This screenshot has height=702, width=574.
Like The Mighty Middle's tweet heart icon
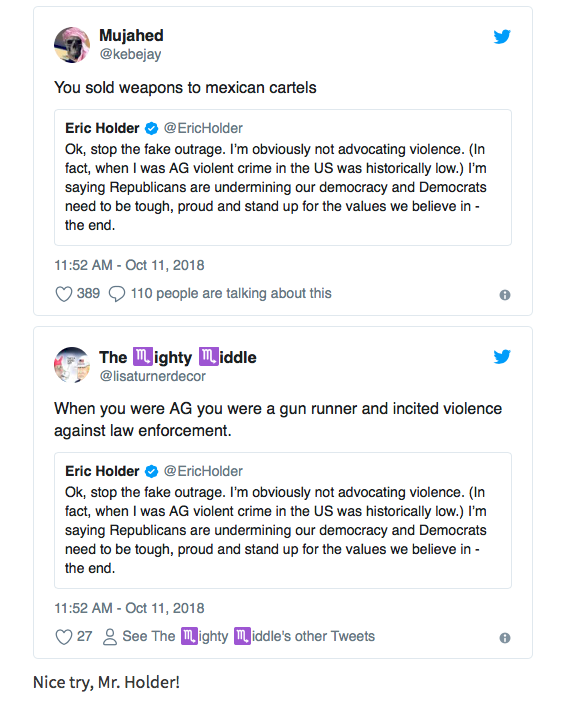pyautogui.click(x=64, y=637)
